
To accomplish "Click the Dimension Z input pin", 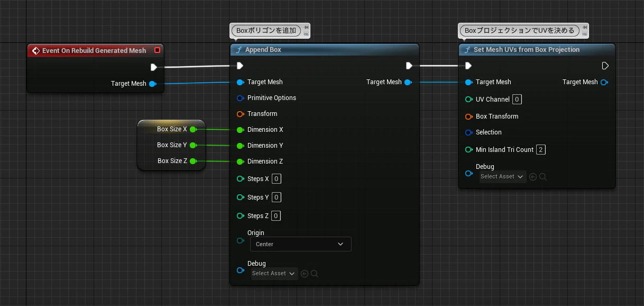I will (x=240, y=161).
